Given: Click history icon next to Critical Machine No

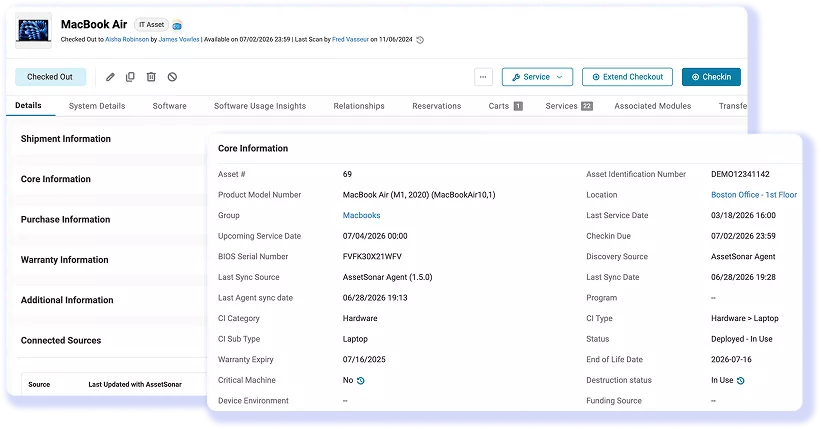Looking at the screenshot, I should point(361,381).
